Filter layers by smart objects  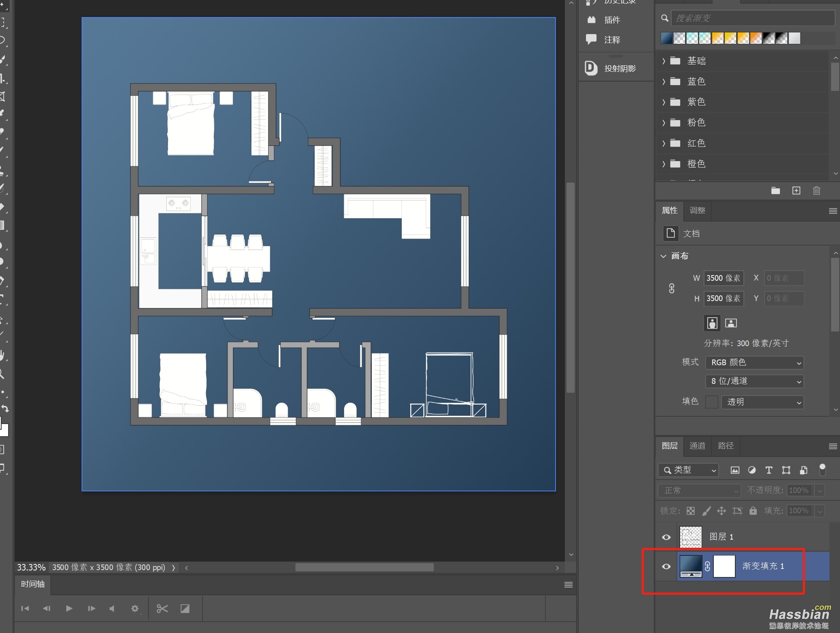point(803,470)
